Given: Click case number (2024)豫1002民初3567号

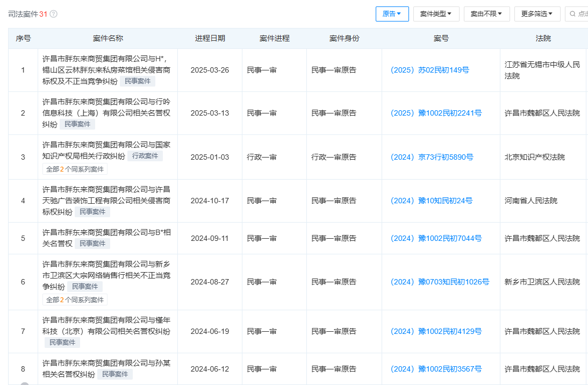Looking at the screenshot, I should pos(436,369).
